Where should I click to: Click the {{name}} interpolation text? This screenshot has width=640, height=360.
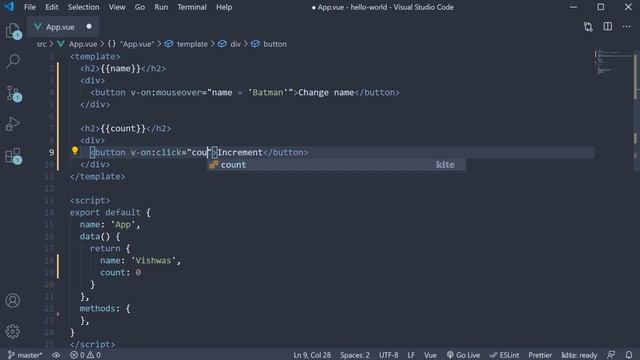tap(120, 69)
